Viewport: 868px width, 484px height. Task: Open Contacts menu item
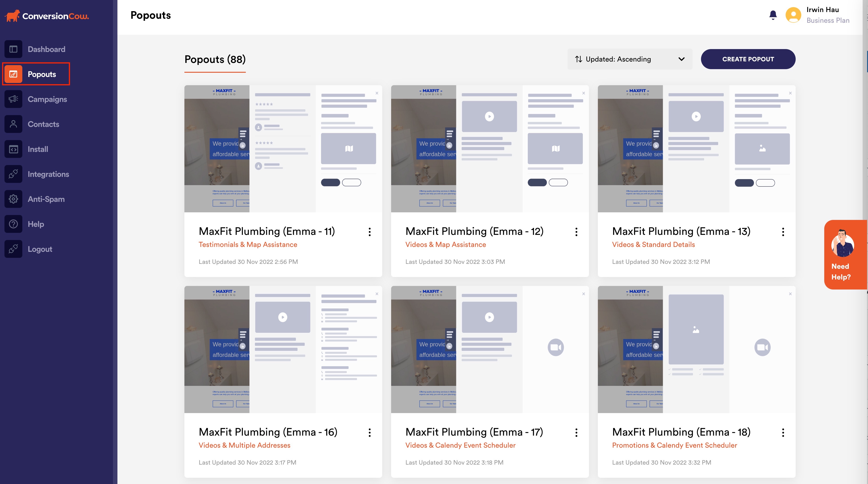[x=44, y=124]
